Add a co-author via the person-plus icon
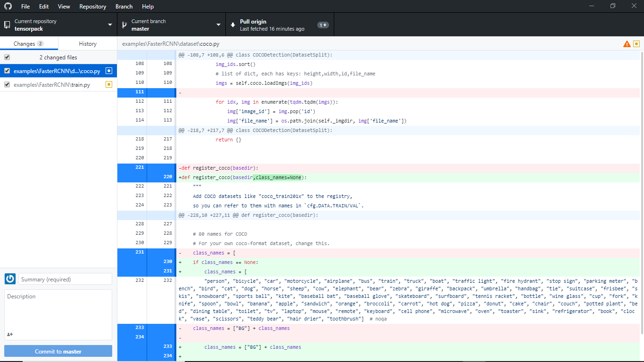Viewport: 644px width, 362px height. 9,334
